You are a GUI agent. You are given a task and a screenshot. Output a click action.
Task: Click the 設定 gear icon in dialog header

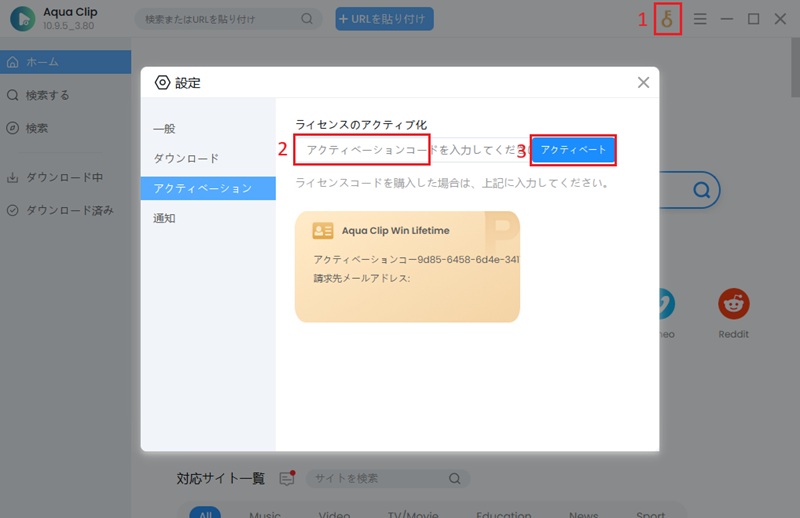pyautogui.click(x=162, y=83)
